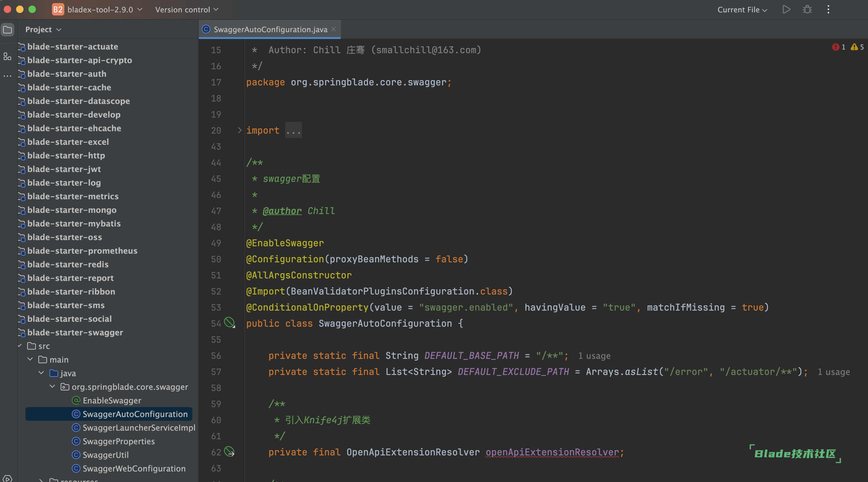This screenshot has height=482, width=868.
Task: Click the B2 project badge icon
Action: (58, 10)
